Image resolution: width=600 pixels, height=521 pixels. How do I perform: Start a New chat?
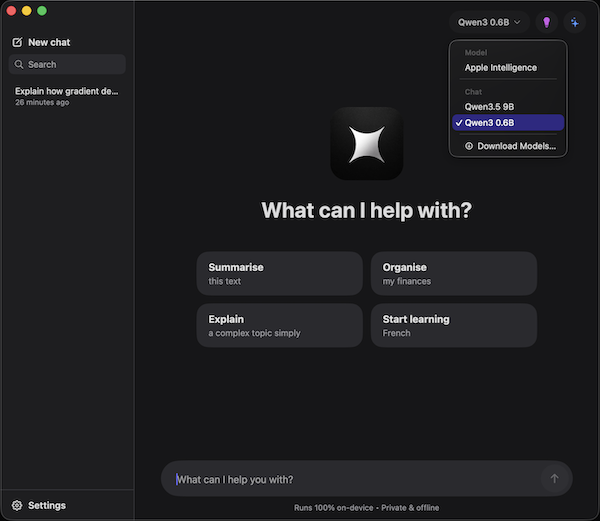click(x=41, y=42)
